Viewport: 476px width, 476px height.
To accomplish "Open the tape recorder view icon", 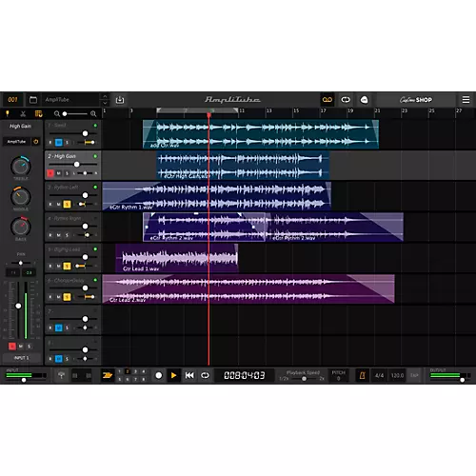I will point(327,100).
